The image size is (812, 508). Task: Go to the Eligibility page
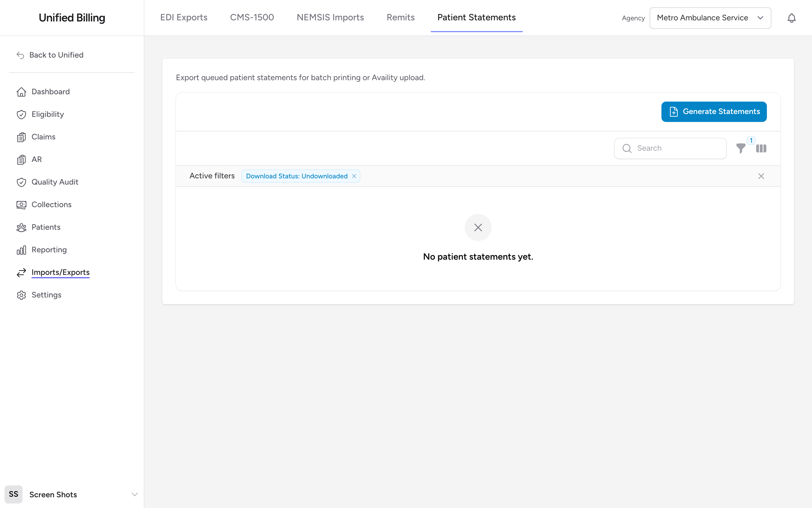pyautogui.click(x=48, y=114)
